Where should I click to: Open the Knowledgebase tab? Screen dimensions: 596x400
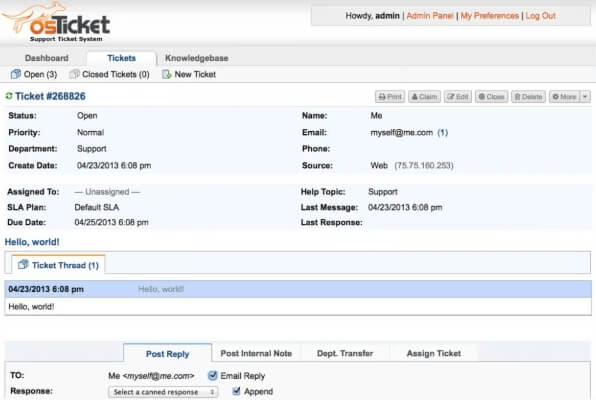click(x=197, y=58)
